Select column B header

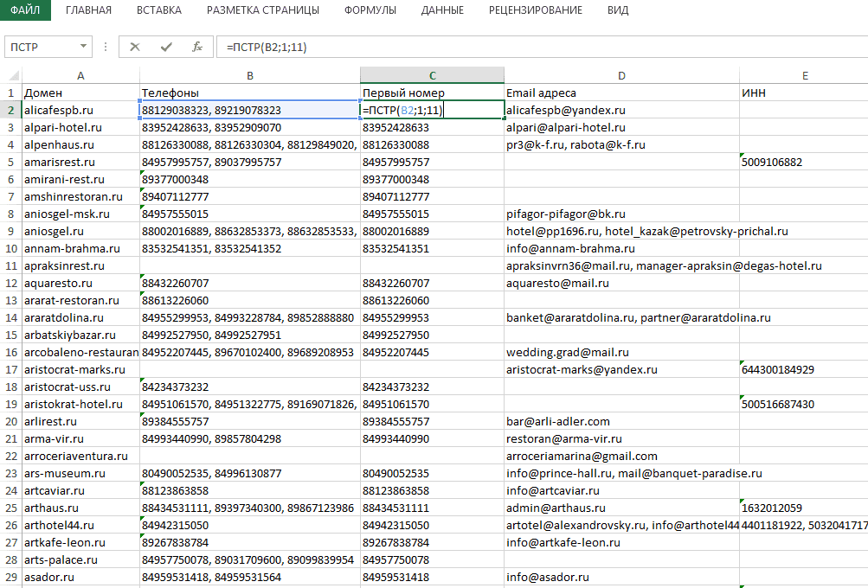249,76
